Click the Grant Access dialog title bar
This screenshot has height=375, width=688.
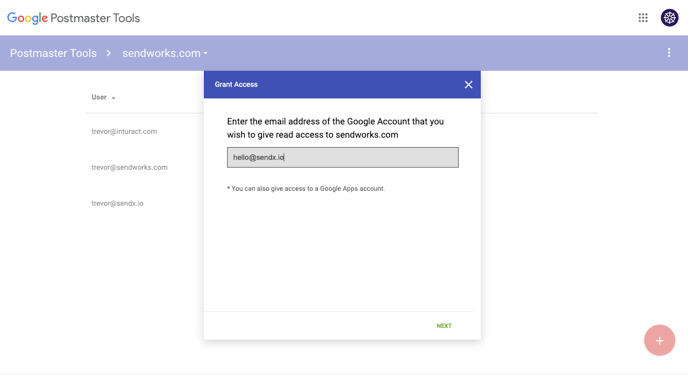click(342, 85)
